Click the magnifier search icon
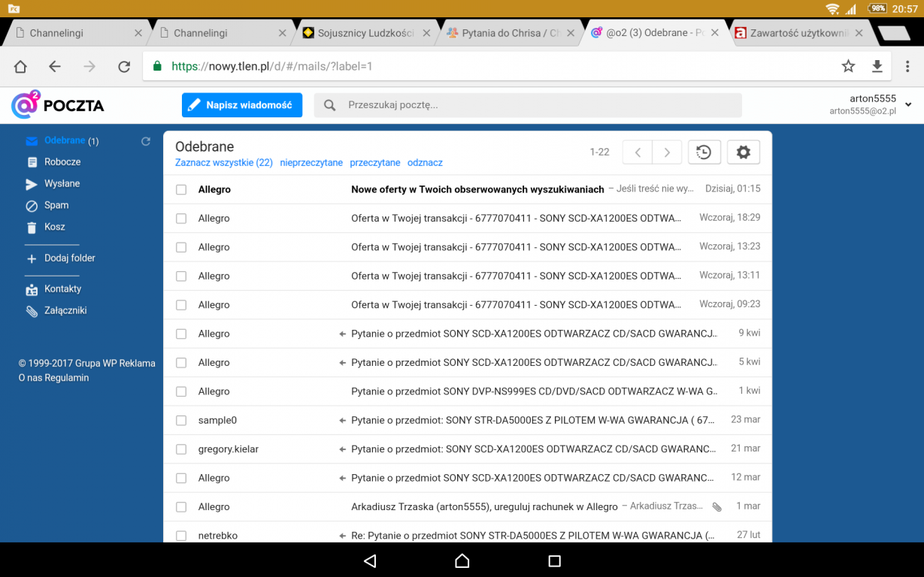The image size is (924, 577). click(329, 105)
